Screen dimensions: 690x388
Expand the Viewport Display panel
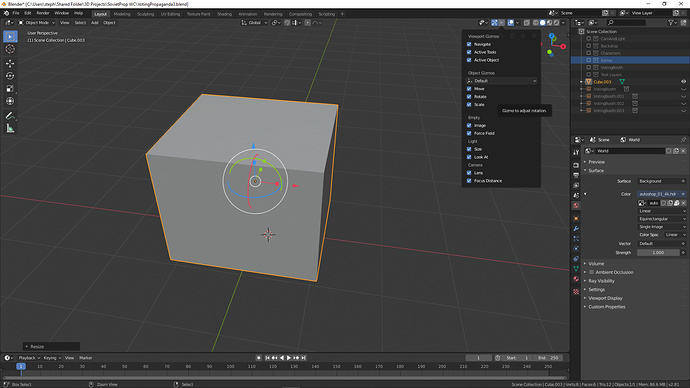605,298
